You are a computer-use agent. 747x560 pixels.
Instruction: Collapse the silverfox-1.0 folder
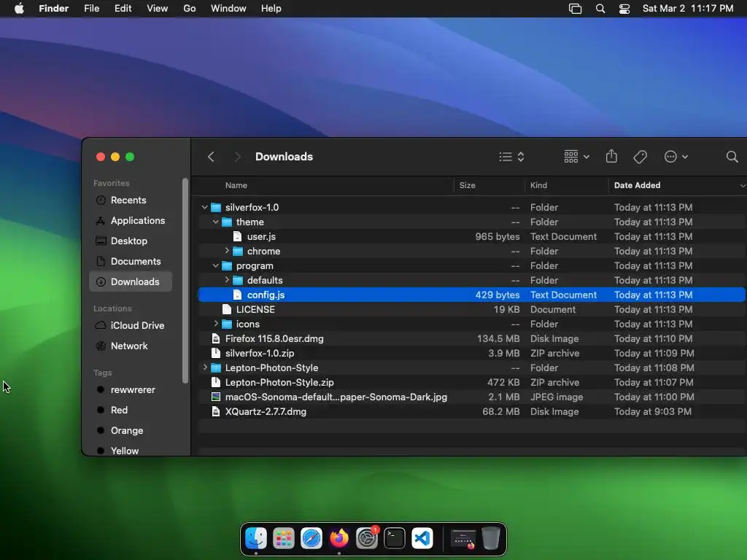pos(204,207)
